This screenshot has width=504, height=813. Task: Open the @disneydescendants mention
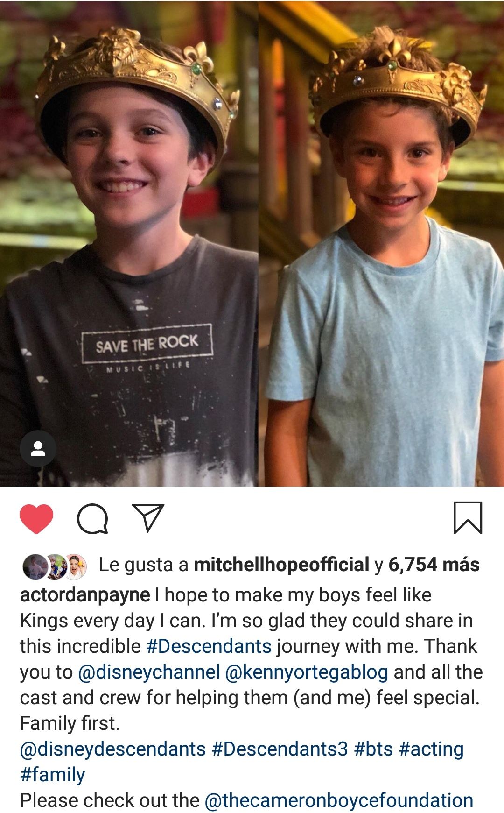[x=113, y=749]
